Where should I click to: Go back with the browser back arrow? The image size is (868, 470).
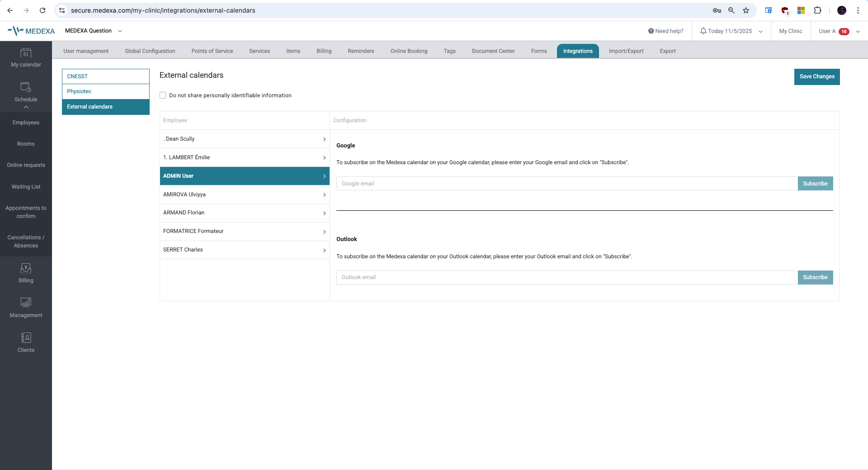[10, 10]
